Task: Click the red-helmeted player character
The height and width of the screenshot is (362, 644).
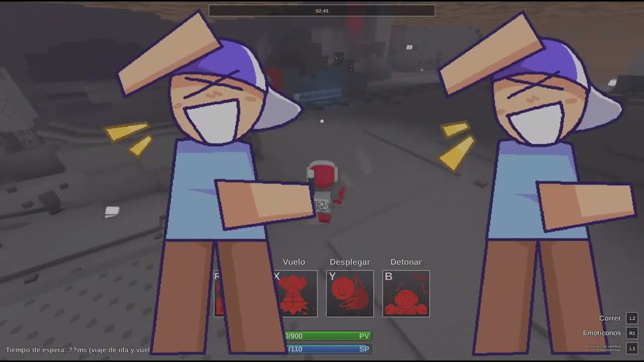Action: coord(326,192)
